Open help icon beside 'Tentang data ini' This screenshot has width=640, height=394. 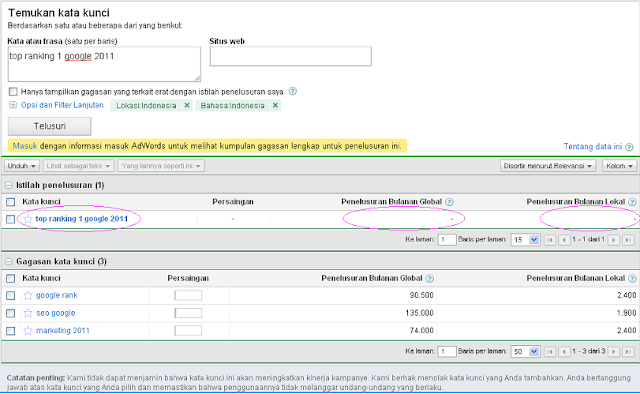[x=629, y=147]
